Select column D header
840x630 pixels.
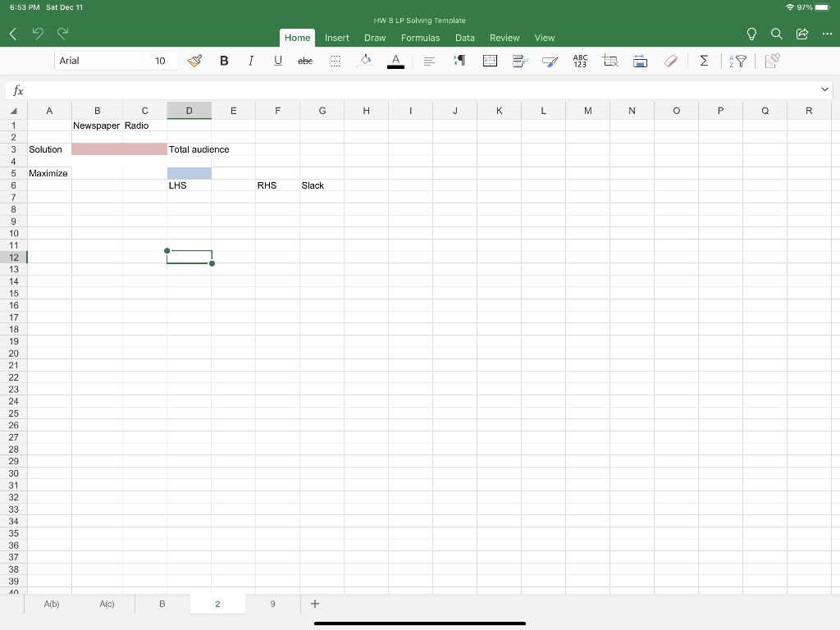coord(189,111)
